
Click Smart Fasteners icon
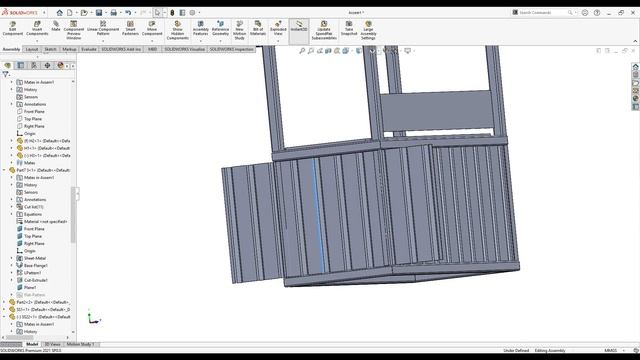tap(130, 29)
